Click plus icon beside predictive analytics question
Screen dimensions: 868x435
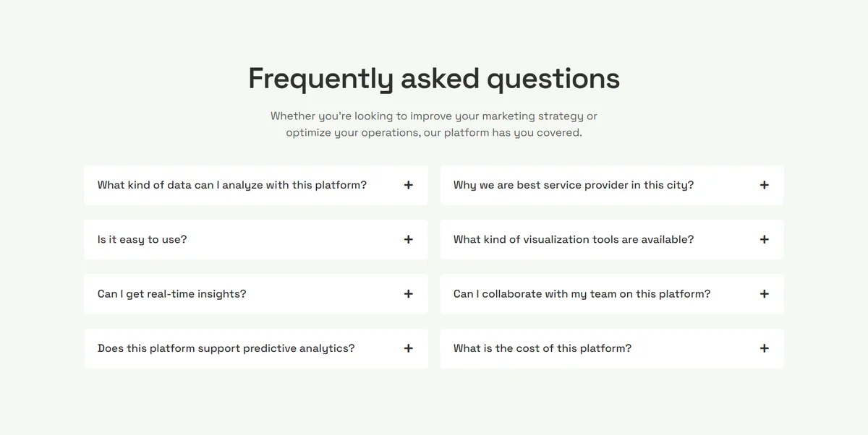[x=409, y=348]
